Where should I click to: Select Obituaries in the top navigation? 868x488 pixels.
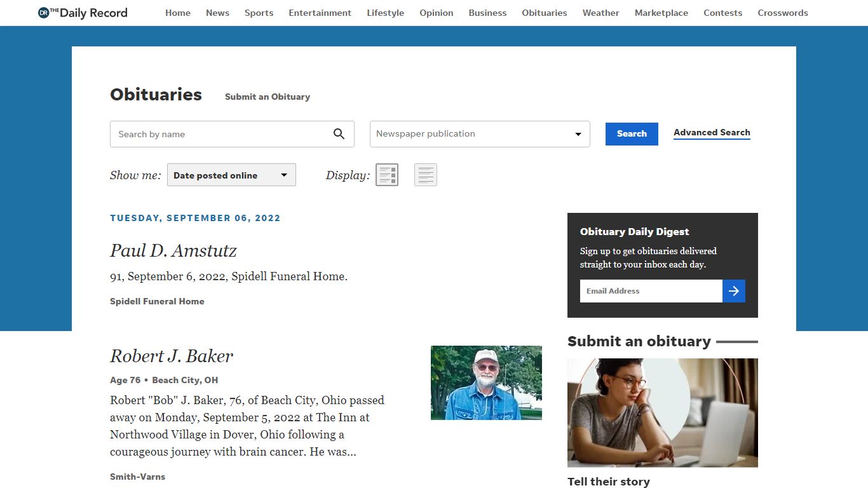coord(545,13)
